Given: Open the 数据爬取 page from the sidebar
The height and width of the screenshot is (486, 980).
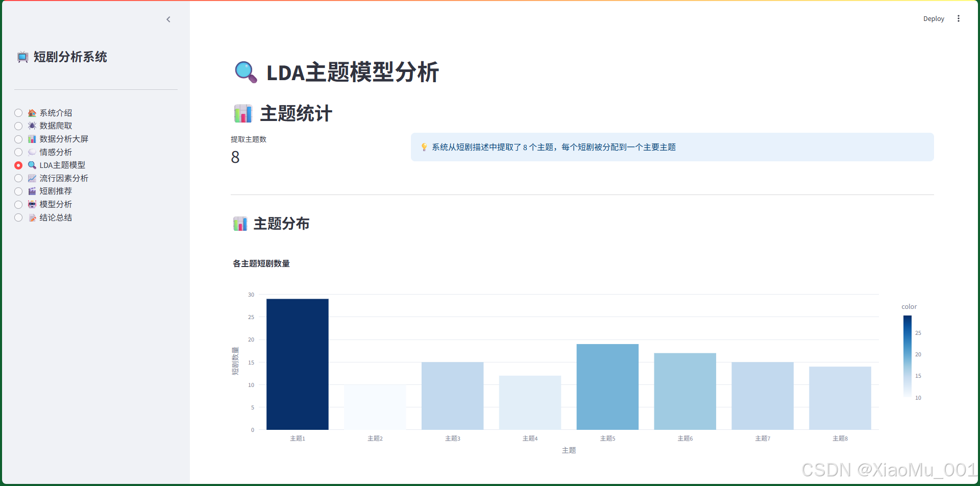Looking at the screenshot, I should (18, 126).
